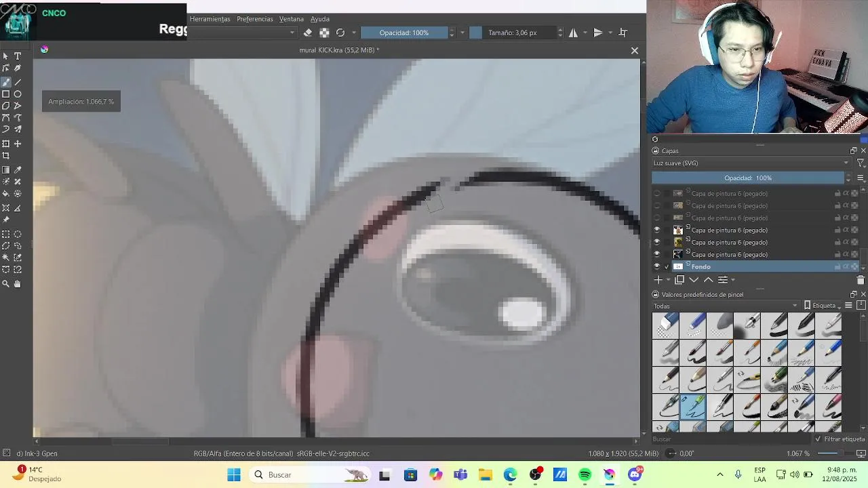Activate Vertical Mirror tool
Viewport: 868px width, 488px height.
point(597,33)
